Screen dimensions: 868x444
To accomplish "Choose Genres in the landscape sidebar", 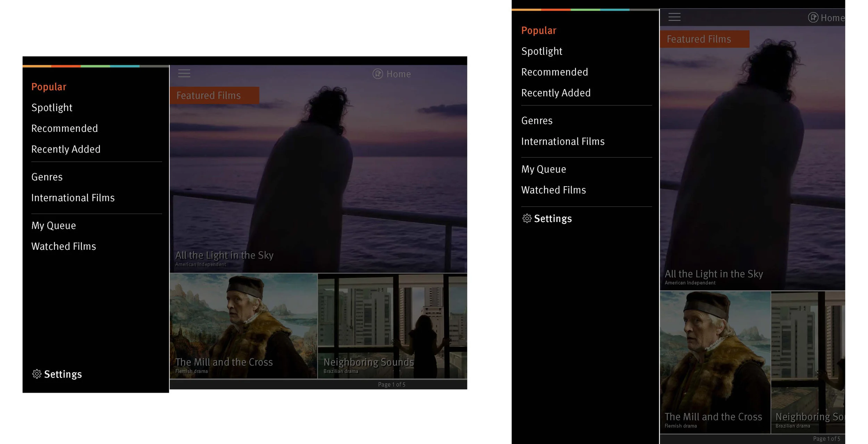I will point(47,177).
